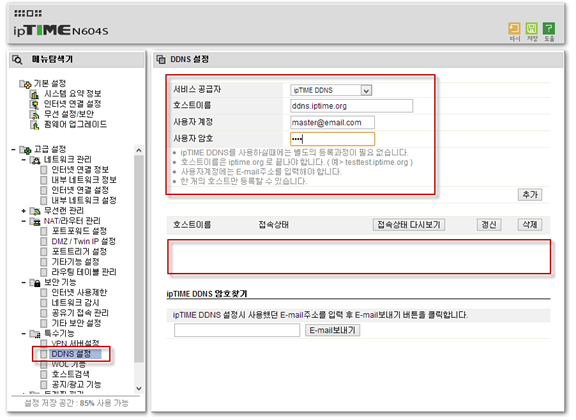Click the 호스트이름 column header
Viewport: 576px width, 420px height.
click(x=192, y=225)
